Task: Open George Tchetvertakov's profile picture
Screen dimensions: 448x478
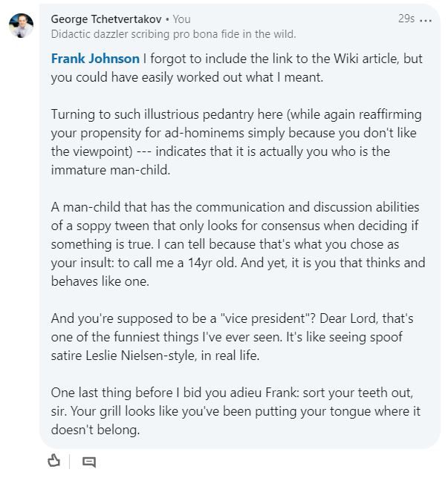Action: point(21,24)
